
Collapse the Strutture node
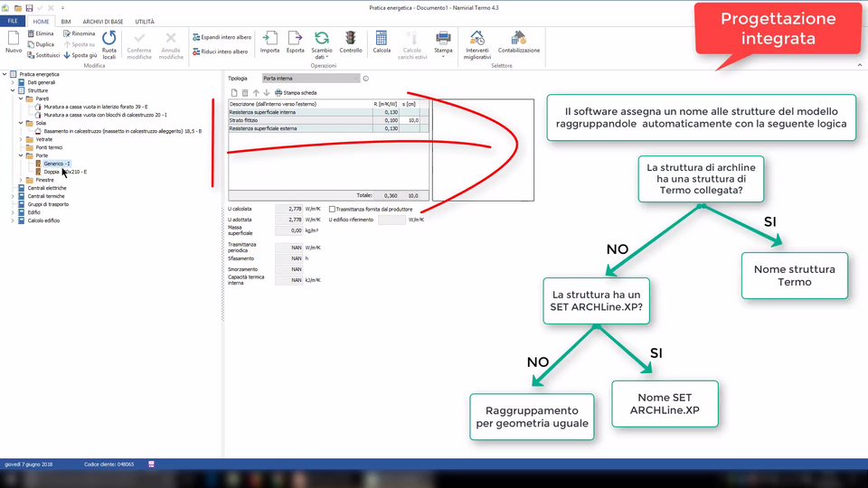coord(13,90)
